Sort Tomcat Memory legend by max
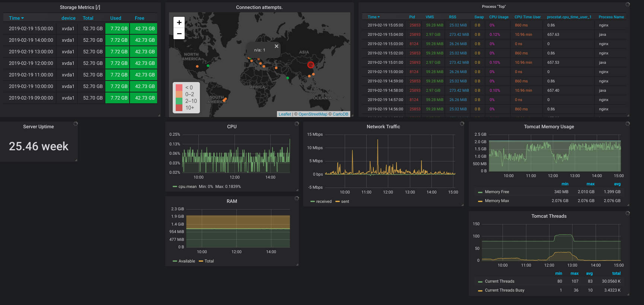Screen dimensions: 644x305 590,184
